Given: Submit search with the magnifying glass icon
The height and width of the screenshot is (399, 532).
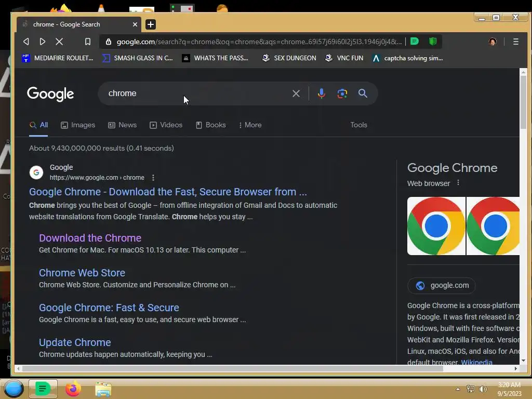Looking at the screenshot, I should (x=363, y=94).
